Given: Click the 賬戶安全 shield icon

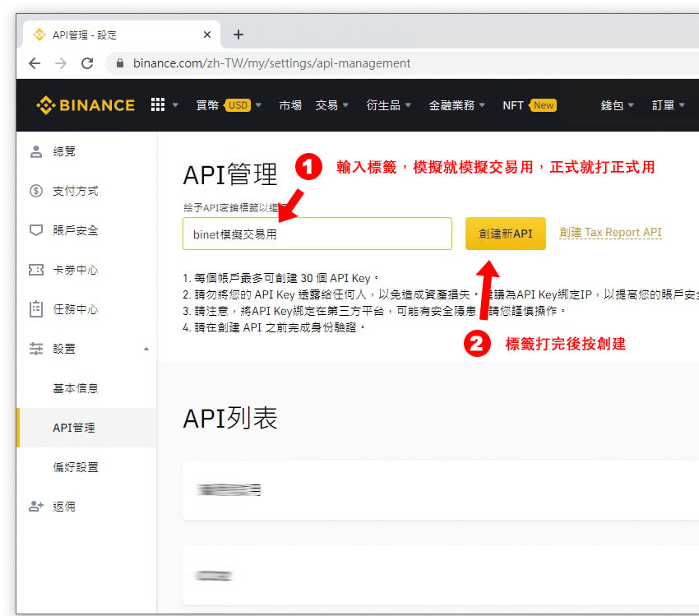Looking at the screenshot, I should [x=36, y=230].
